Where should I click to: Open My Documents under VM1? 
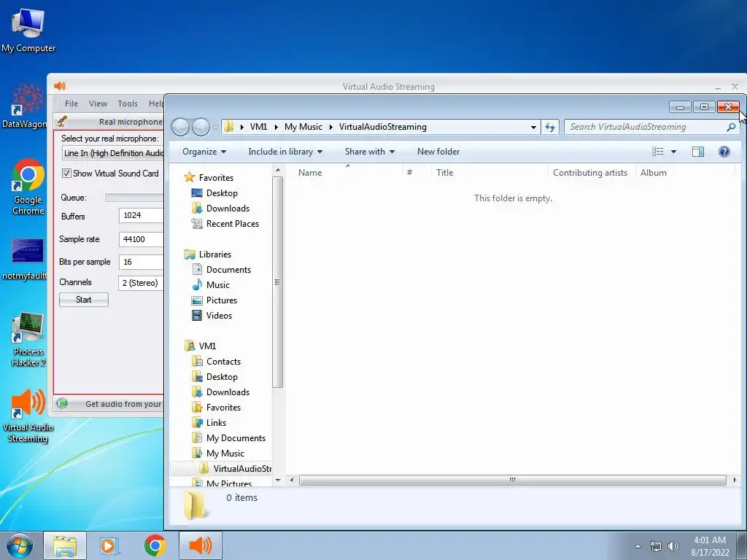(228, 437)
